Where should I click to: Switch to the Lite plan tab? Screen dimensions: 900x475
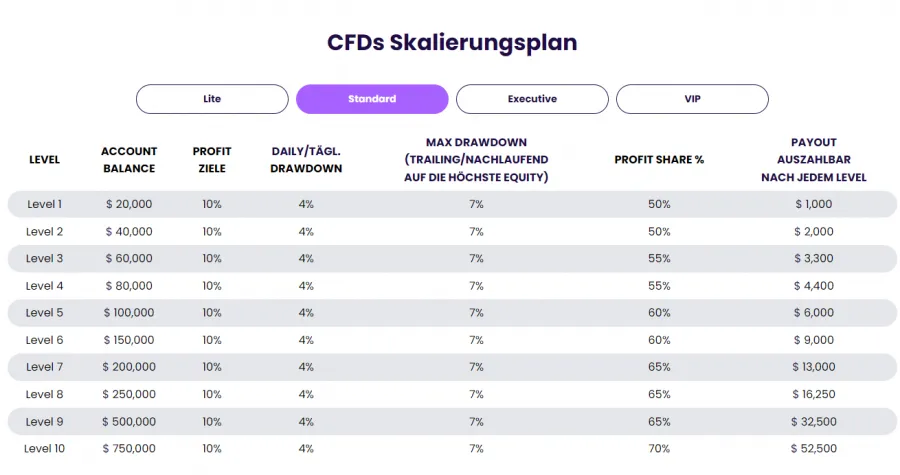point(212,99)
